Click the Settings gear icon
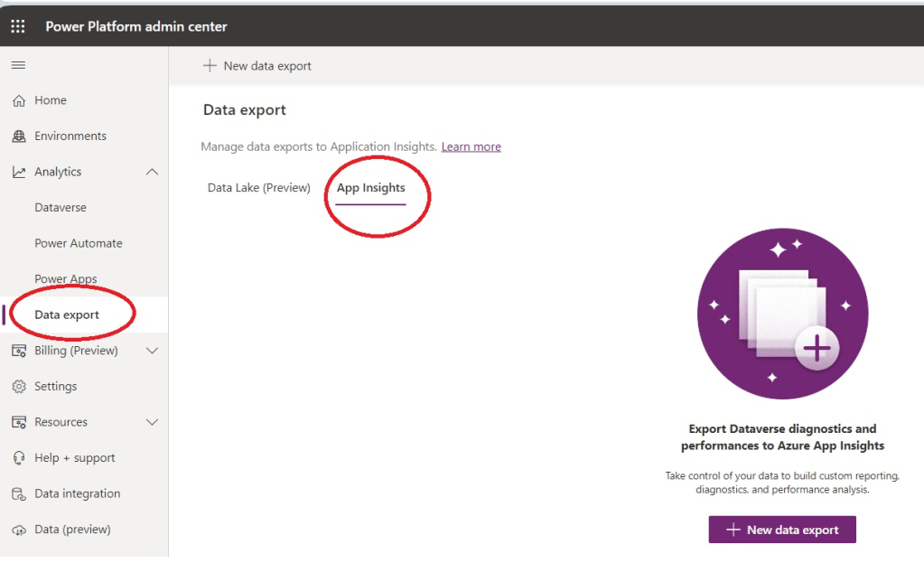The height and width of the screenshot is (582, 924). [19, 387]
